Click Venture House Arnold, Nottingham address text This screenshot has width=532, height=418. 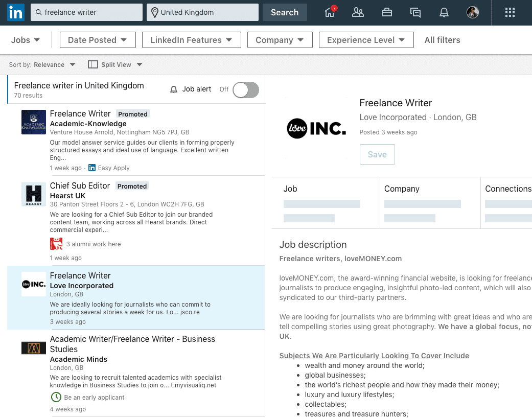120,132
